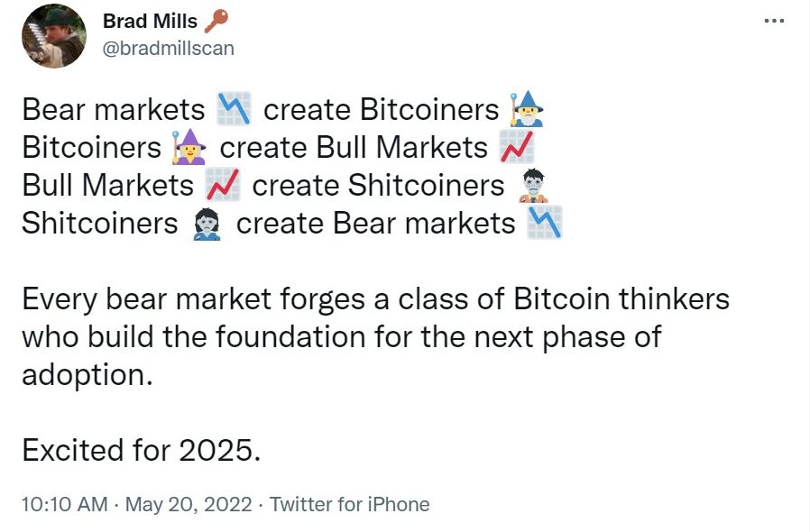Click the zombie emoji after fourth-line "Shitcoiners"

pos(207,223)
